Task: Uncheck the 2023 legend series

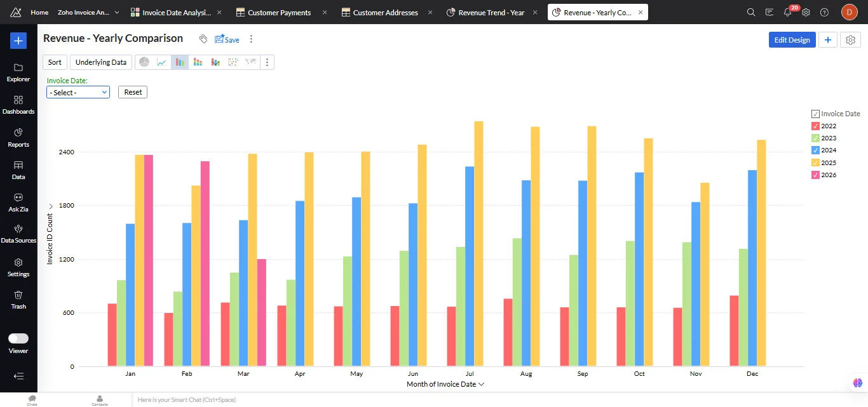Action: (815, 138)
